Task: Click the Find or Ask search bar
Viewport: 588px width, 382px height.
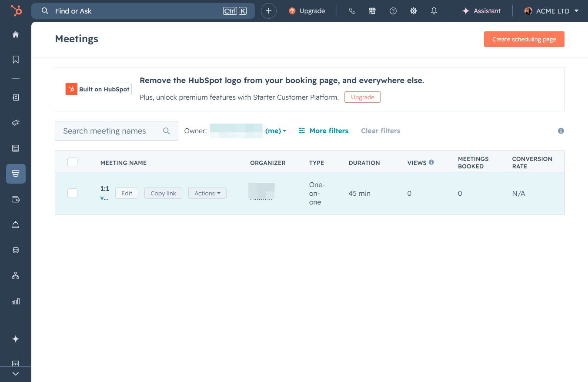Action: [x=143, y=11]
